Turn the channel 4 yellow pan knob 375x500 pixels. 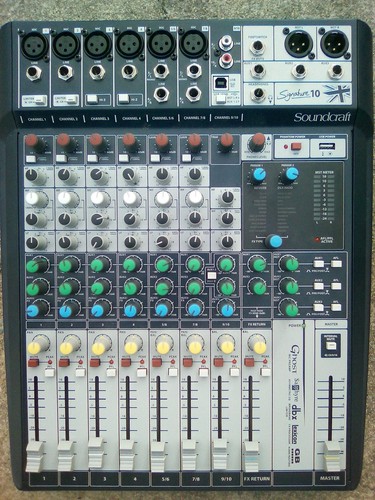tap(131, 347)
